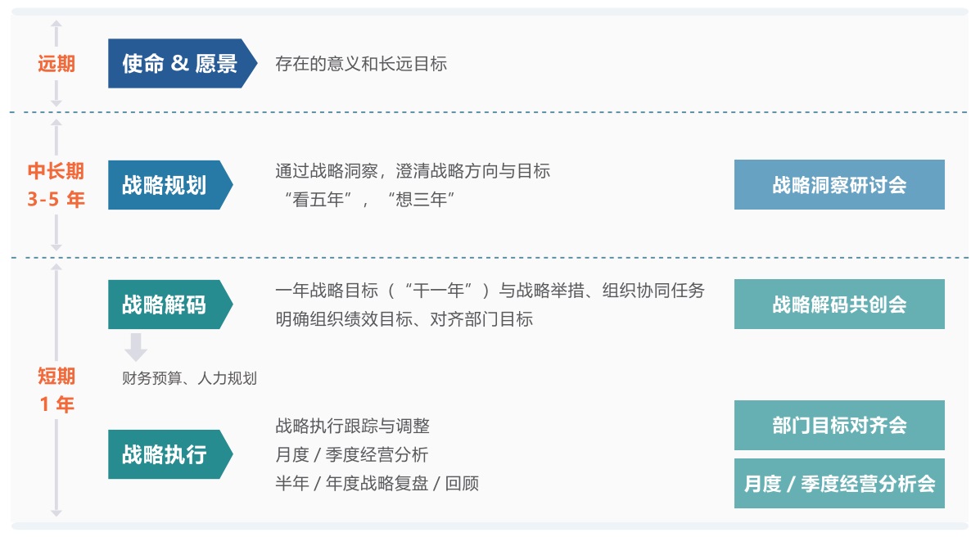Click the 战略洞察研讨会 box
Image resolution: width=980 pixels, height=537 pixels.
[839, 184]
